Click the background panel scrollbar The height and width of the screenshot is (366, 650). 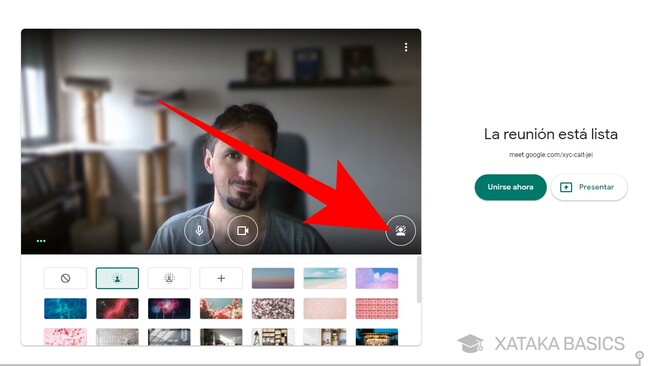[x=419, y=280]
